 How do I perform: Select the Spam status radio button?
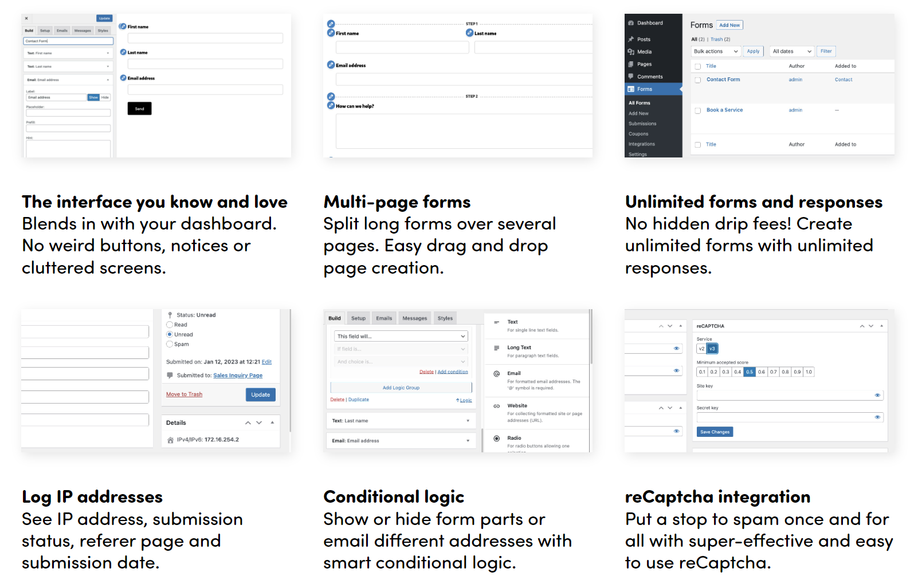tap(170, 344)
